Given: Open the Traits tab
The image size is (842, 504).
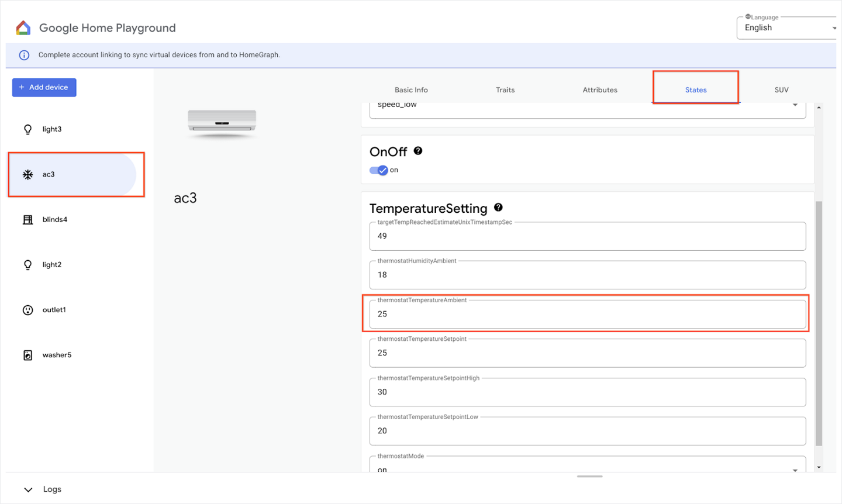Looking at the screenshot, I should click(x=505, y=89).
